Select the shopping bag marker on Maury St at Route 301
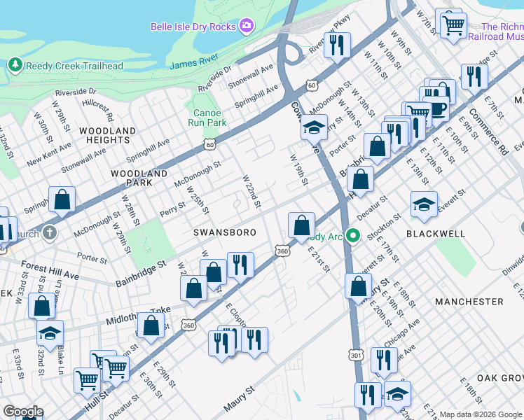 (x=358, y=288)
